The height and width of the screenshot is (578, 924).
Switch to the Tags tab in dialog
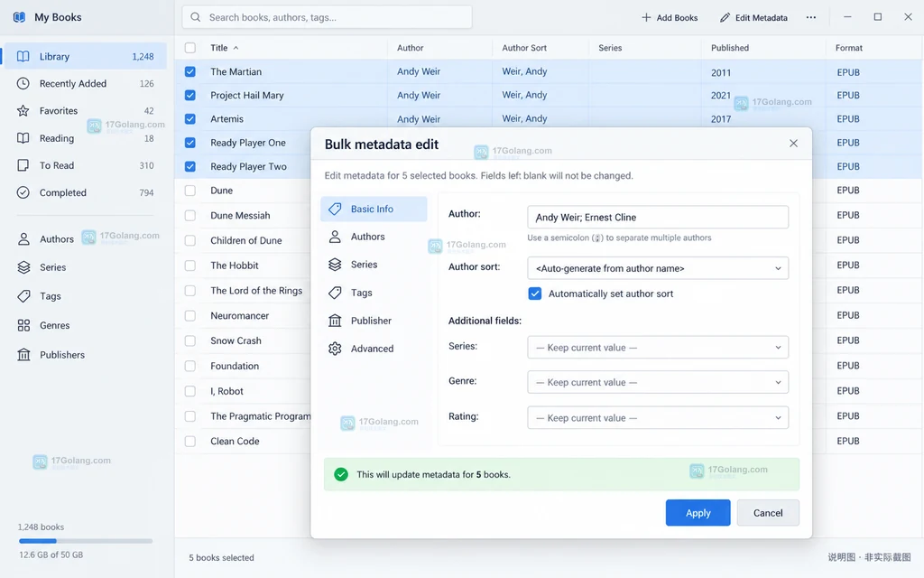[x=374, y=293]
